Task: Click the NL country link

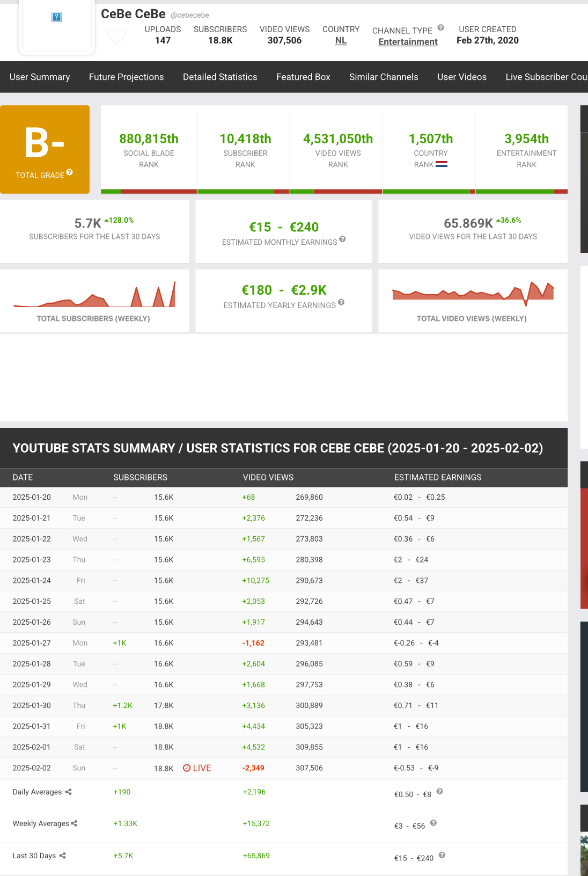Action: [x=341, y=41]
